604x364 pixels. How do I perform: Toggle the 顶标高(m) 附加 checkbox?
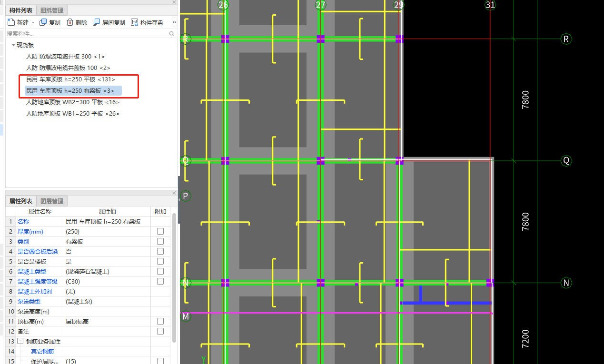[160, 321]
